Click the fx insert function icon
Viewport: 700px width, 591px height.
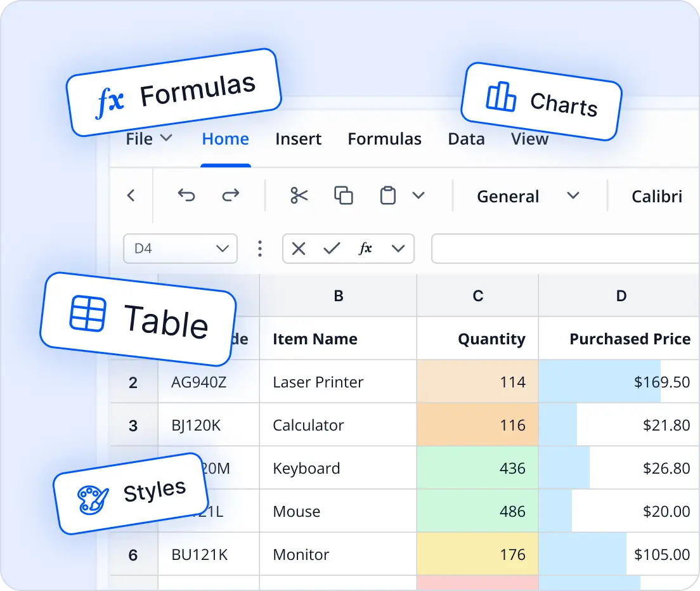click(366, 249)
